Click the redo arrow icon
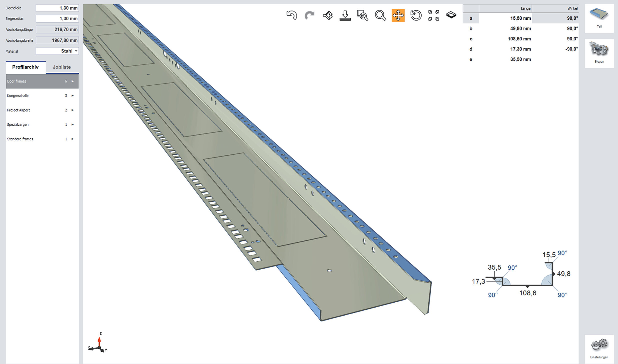This screenshot has height=364, width=618. (x=309, y=15)
